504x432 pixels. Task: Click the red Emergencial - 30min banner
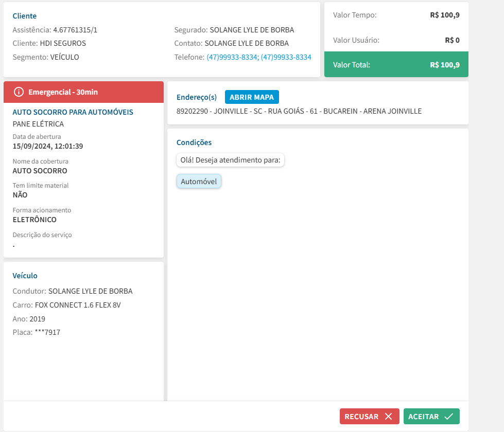tap(83, 92)
